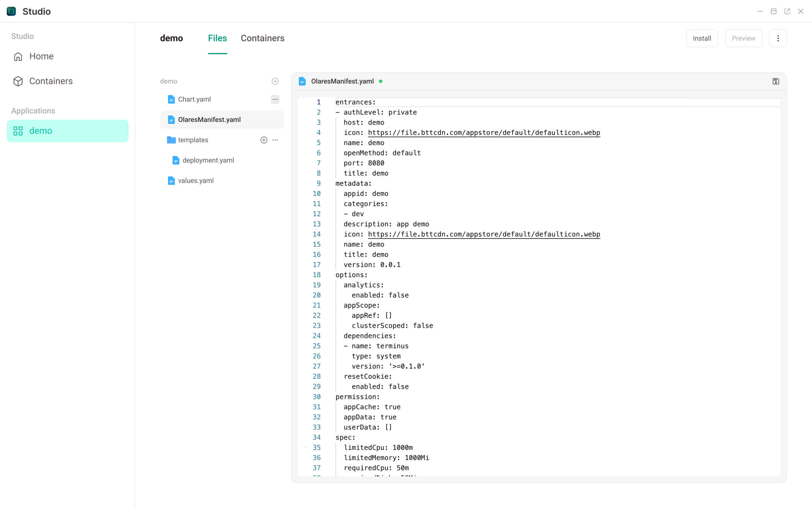The image size is (812, 508).
Task: Select the demo application under Applications
Action: click(x=41, y=131)
